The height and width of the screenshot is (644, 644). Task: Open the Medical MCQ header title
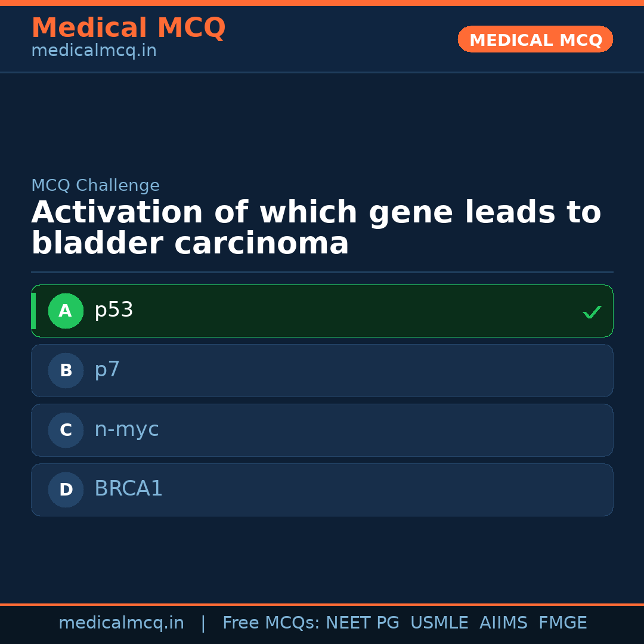[x=128, y=28]
